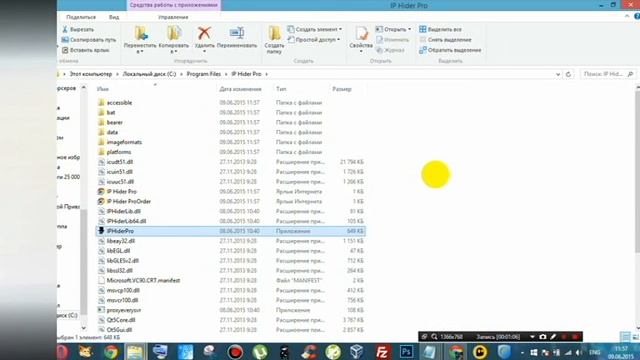
Task: Open dropdown arrow in recorder toolbar
Action: pyautogui.click(x=532, y=337)
